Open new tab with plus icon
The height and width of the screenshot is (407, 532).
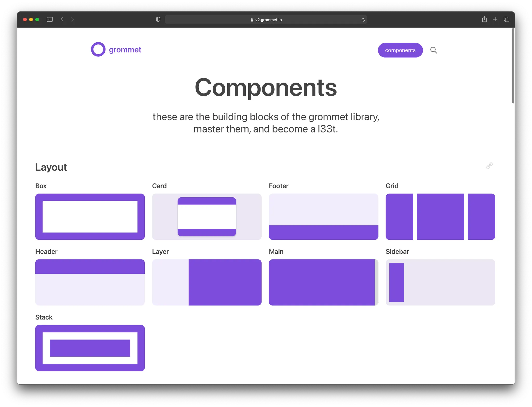pos(495,19)
